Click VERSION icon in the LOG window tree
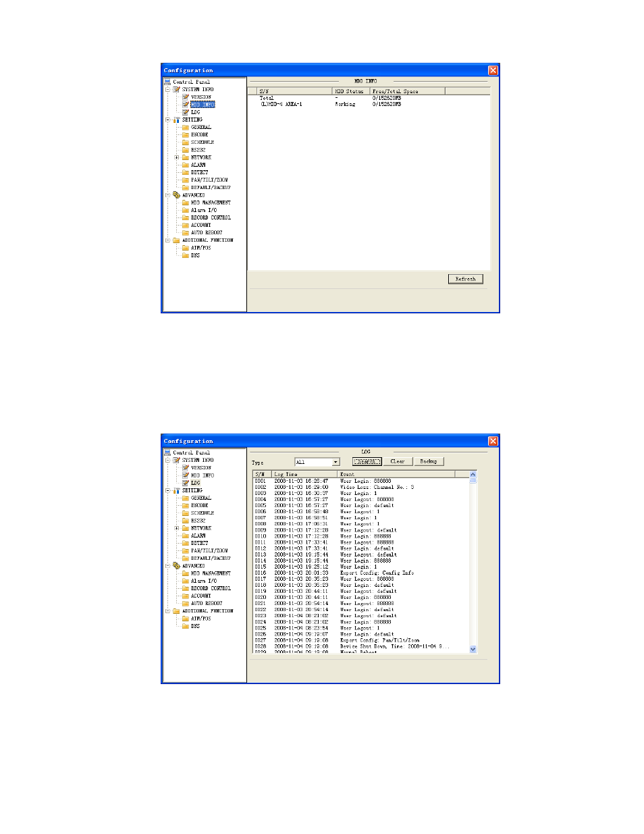Screen dimensions: 644x834 [x=186, y=468]
